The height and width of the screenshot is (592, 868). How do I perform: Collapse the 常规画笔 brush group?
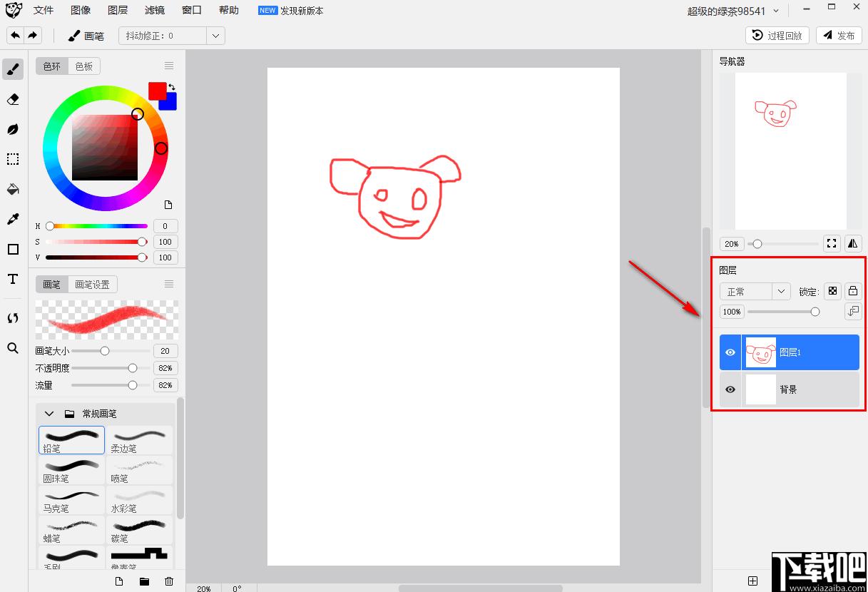49,414
